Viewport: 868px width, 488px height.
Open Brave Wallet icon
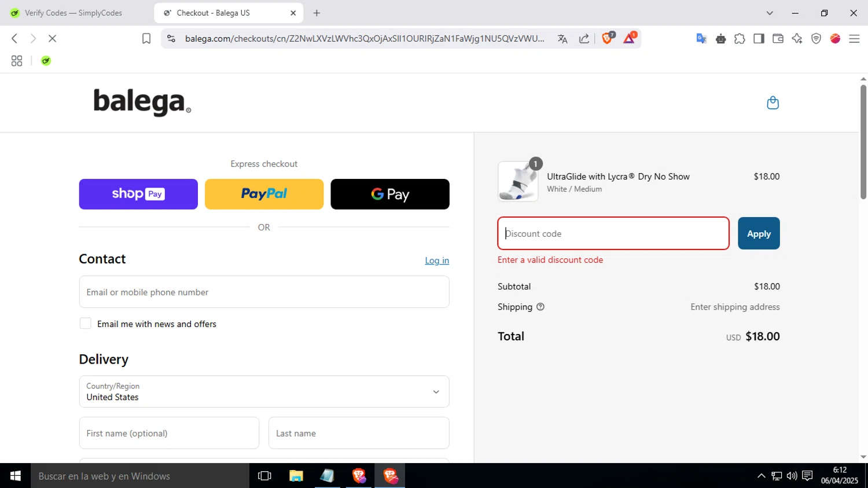(778, 39)
